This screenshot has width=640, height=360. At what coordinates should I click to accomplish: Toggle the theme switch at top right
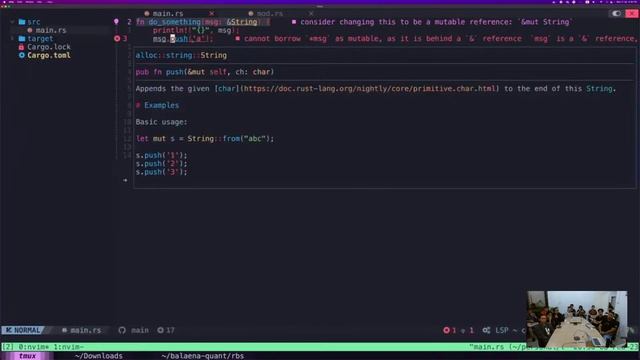[x=616, y=13]
